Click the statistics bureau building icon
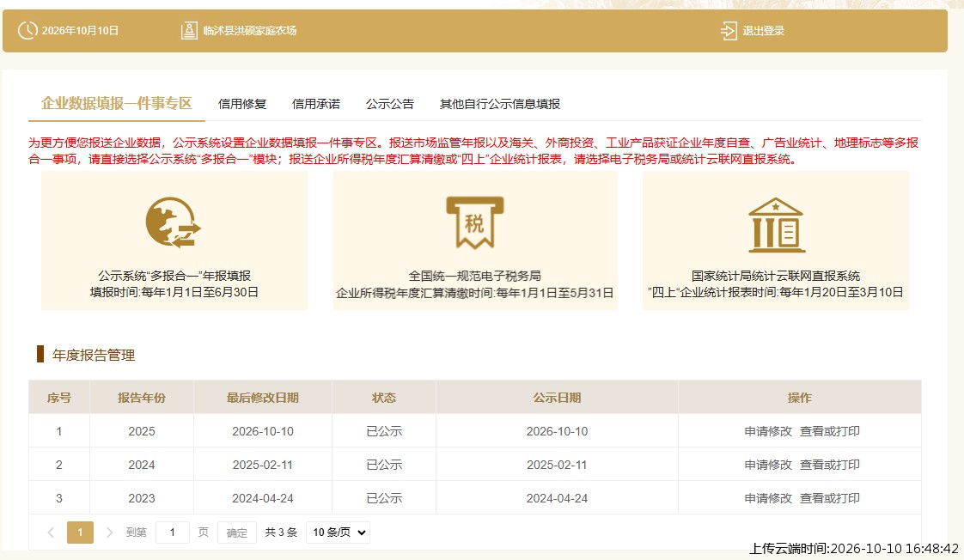 pyautogui.click(x=776, y=225)
